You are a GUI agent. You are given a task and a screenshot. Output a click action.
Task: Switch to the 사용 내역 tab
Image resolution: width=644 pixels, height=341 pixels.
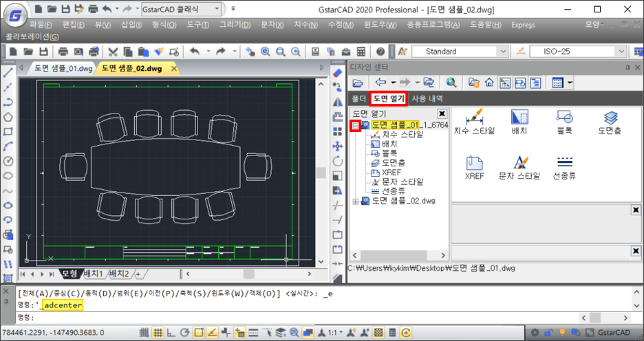pos(427,99)
